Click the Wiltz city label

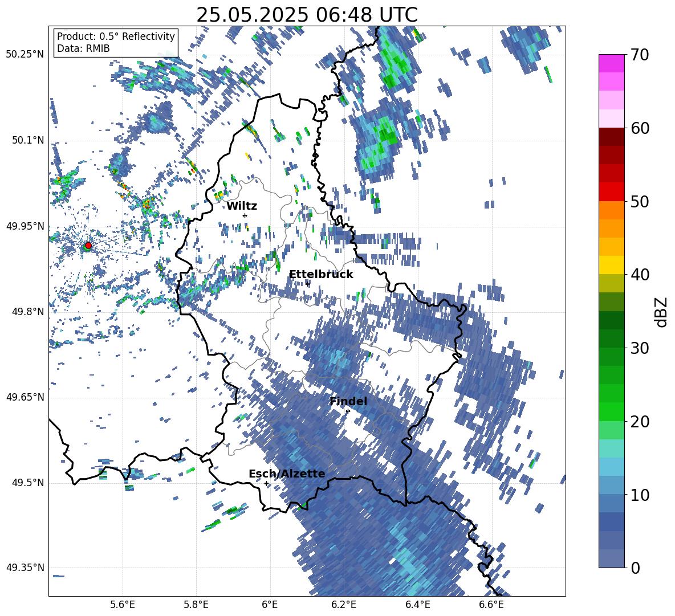(242, 206)
